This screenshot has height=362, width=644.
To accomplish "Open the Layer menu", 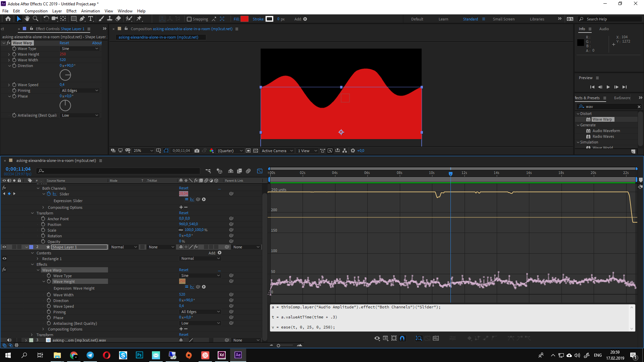I will click(57, 11).
